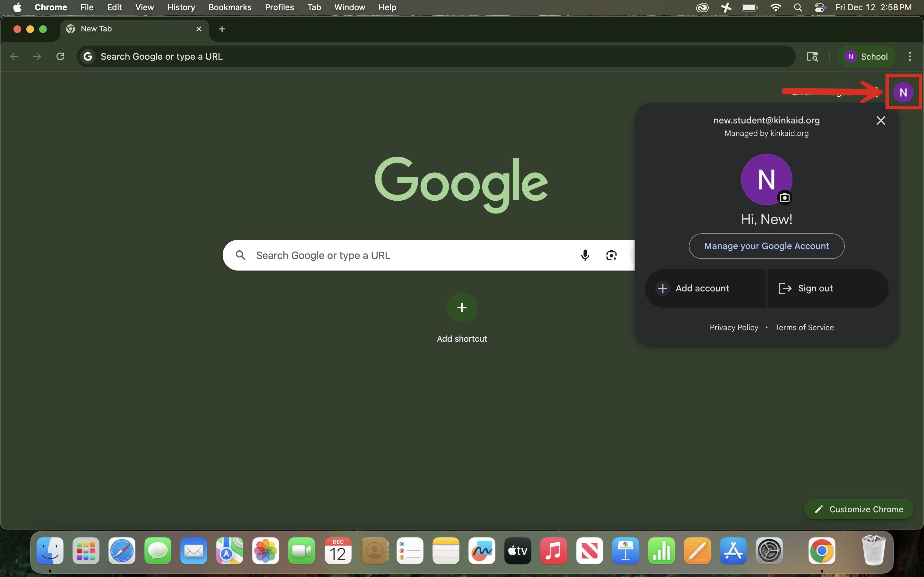Reload the page with the refresh icon

coord(60,56)
